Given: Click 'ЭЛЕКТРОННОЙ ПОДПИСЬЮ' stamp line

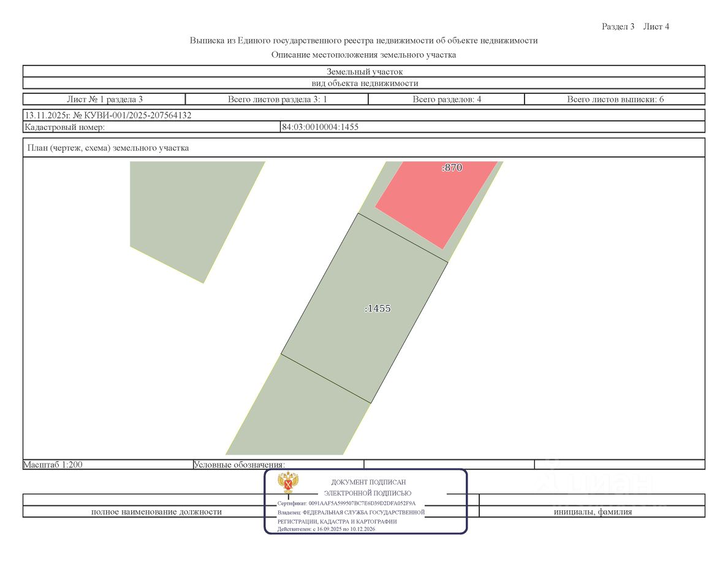Looking at the screenshot, I should 367,493.
